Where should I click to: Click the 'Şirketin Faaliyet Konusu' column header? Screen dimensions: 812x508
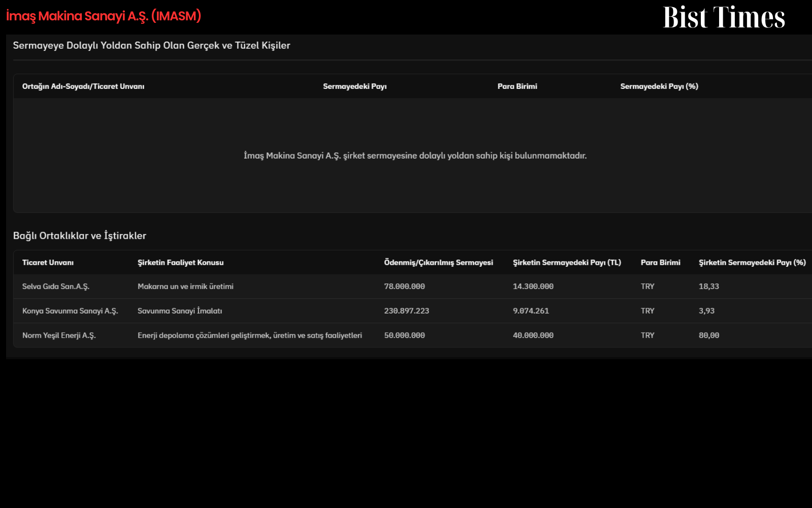tap(181, 263)
